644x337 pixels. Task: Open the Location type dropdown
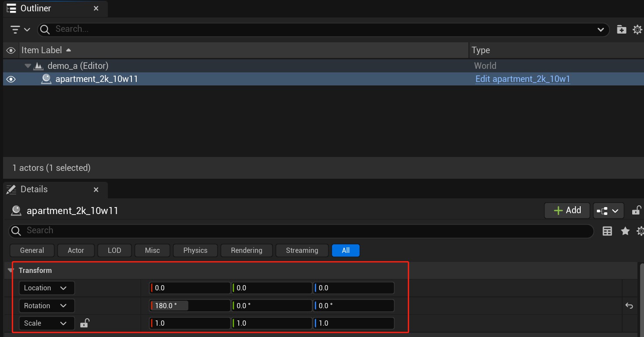tap(47, 288)
